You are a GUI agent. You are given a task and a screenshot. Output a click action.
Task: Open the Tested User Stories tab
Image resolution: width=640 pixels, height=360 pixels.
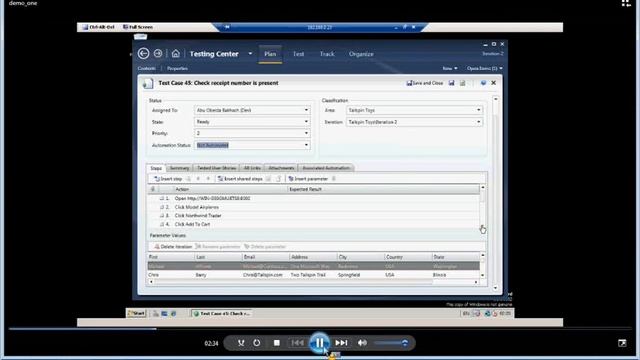click(x=217, y=168)
